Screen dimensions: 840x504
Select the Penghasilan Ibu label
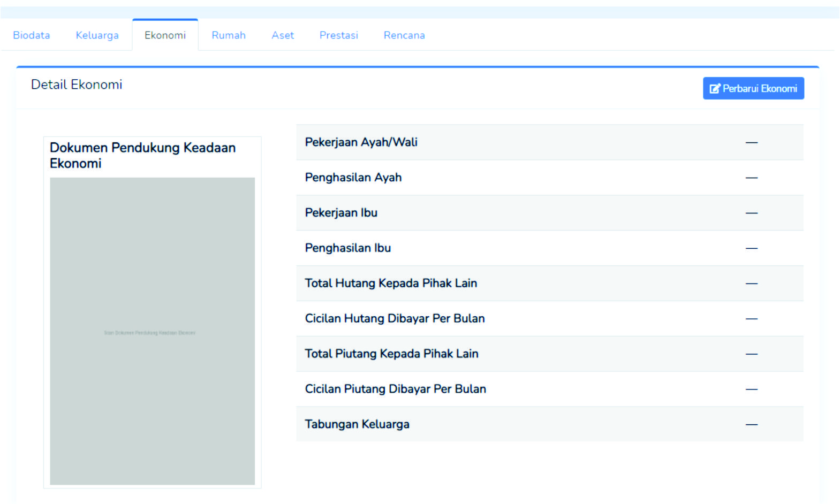pyautogui.click(x=348, y=248)
